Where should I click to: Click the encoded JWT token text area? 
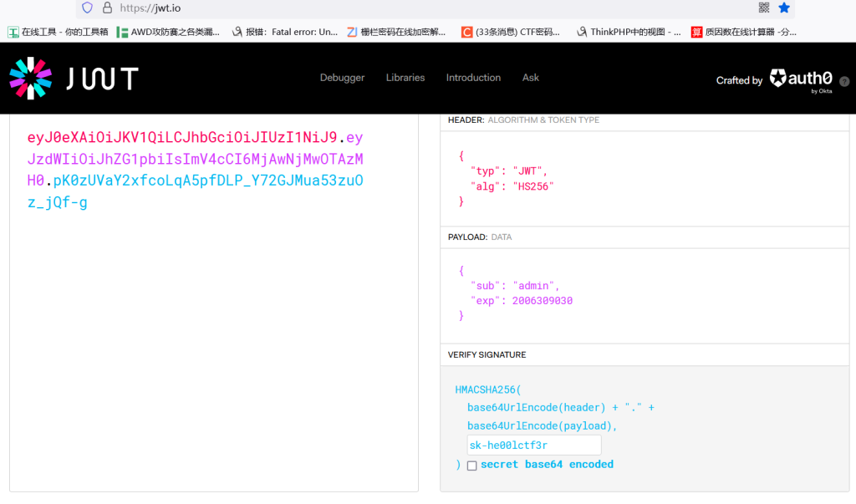click(213, 334)
